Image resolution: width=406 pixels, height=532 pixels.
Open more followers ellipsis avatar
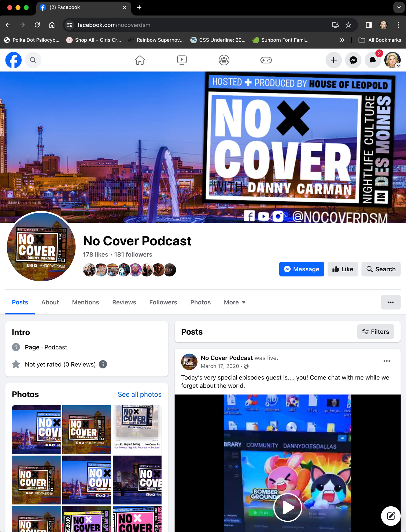(x=170, y=270)
